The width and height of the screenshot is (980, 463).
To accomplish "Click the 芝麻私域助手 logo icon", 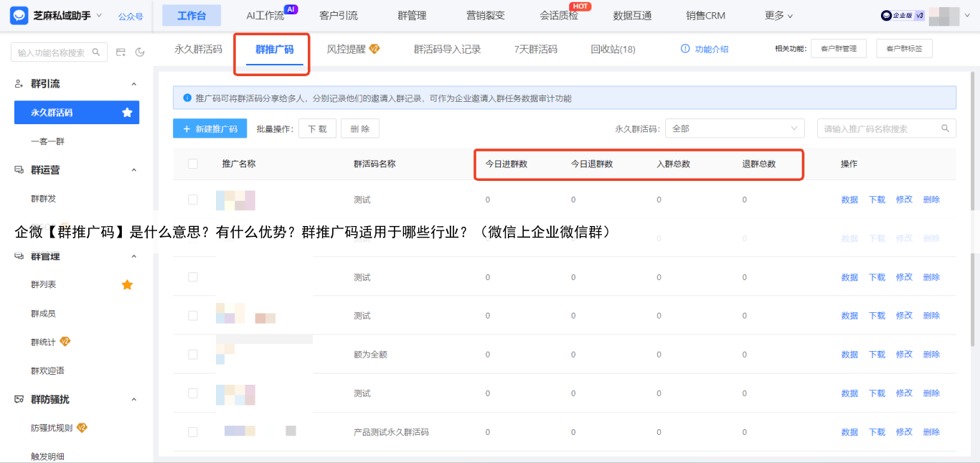I will pos(19,15).
